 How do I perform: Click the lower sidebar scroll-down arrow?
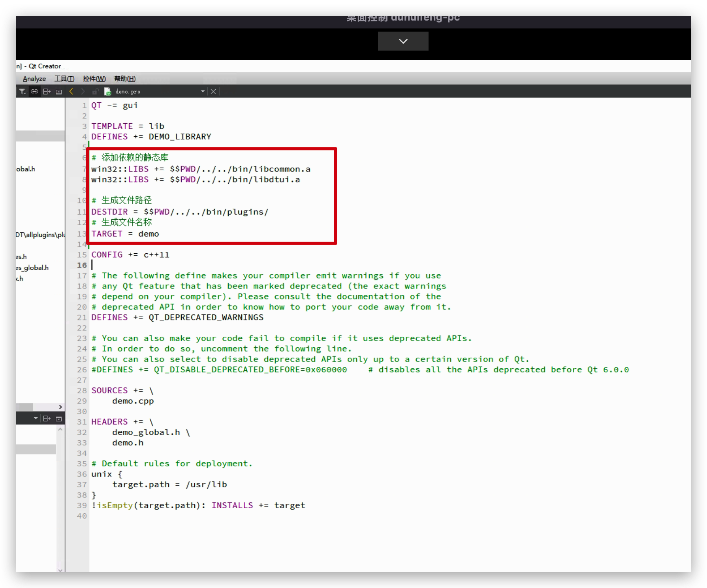[x=60, y=569]
